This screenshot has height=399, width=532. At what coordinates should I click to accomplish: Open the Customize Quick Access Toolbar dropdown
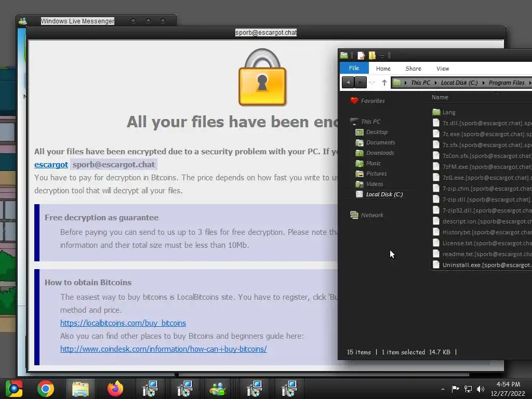click(382, 56)
